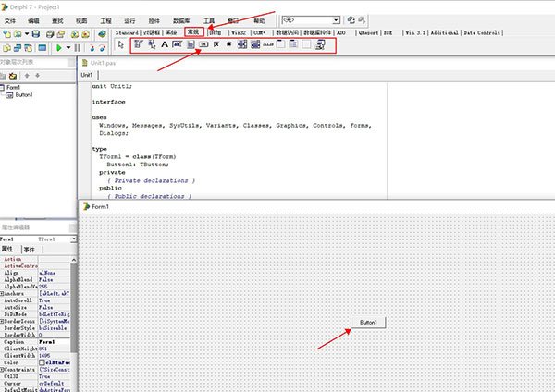555x392 pixels.
Task: Click the green Run triangle button
Action: 59,48
